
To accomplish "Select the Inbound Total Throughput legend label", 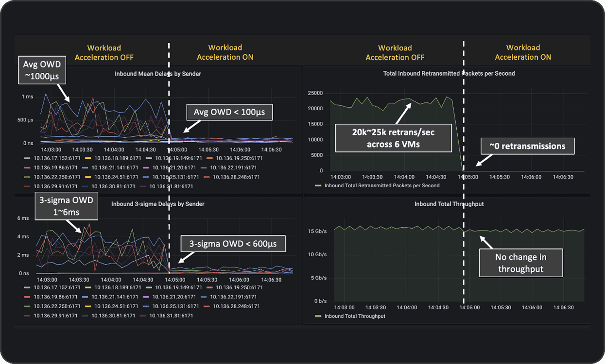I will click(355, 316).
